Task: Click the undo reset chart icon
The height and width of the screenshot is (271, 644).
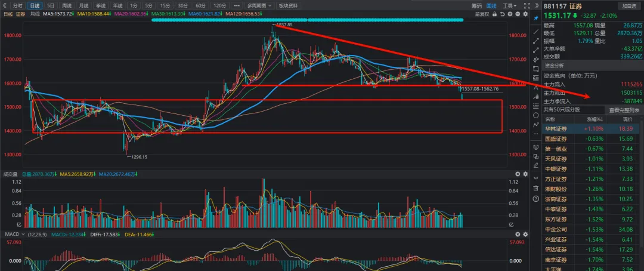Action: click(503, 14)
